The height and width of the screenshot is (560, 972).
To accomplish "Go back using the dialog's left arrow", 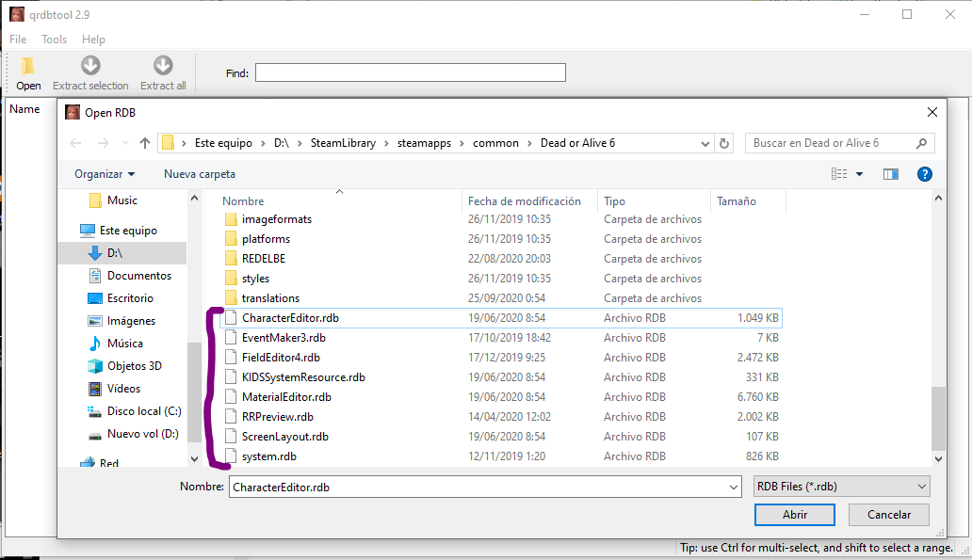I will click(x=75, y=143).
